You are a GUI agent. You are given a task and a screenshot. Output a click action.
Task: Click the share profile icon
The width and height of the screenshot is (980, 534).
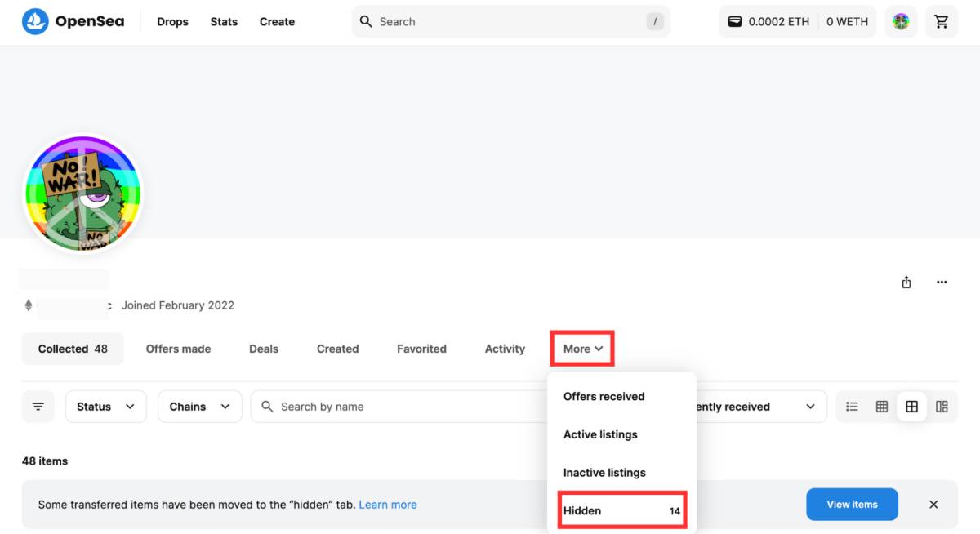[906, 283]
